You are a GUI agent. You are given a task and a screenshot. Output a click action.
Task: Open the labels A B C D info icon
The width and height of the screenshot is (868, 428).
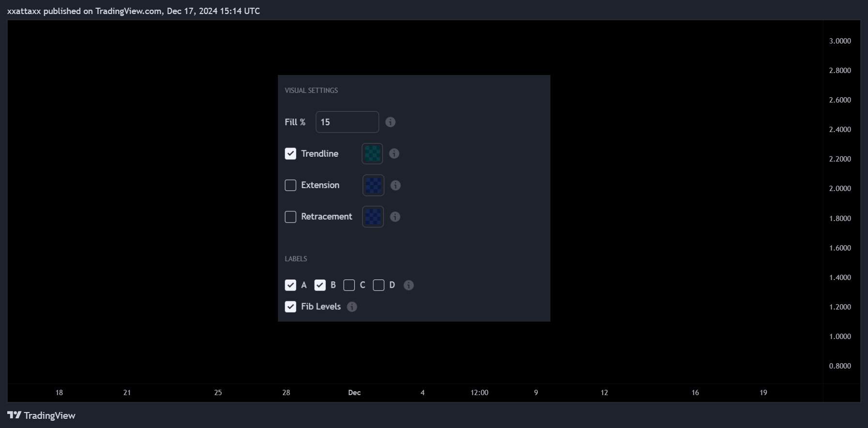tap(409, 285)
